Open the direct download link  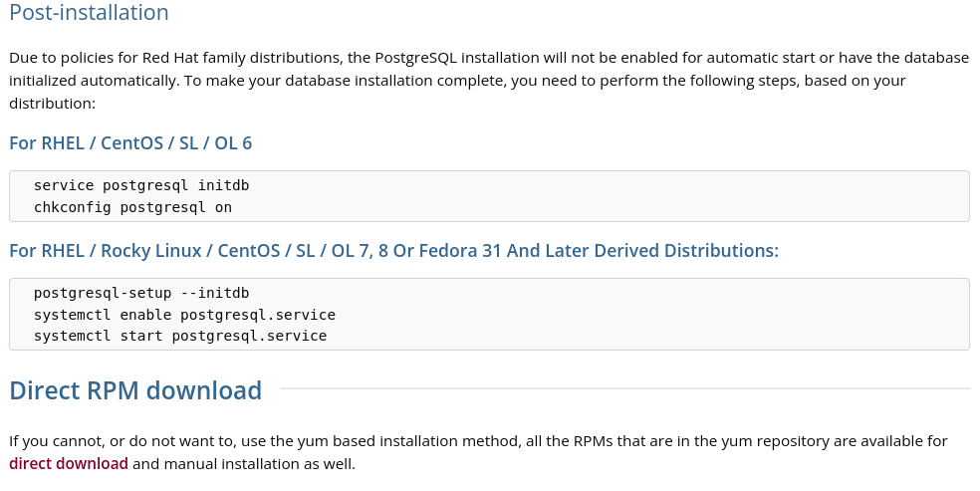coord(68,463)
